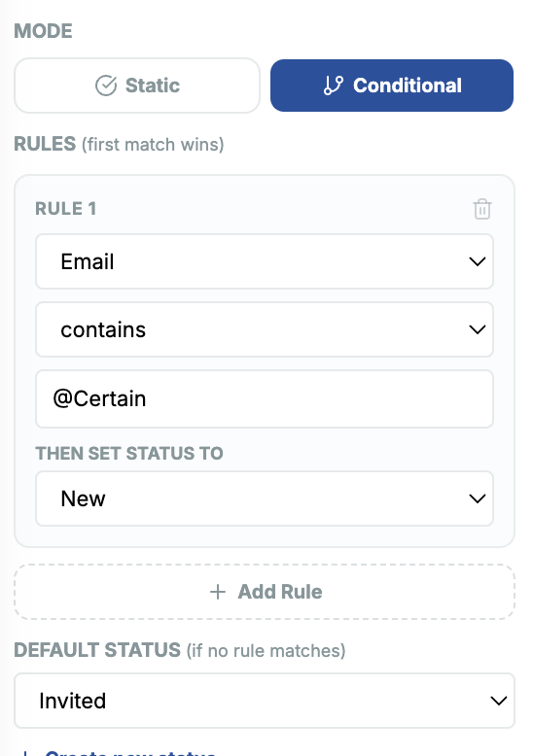Click the checkmark circle icon beside Static

click(x=106, y=86)
